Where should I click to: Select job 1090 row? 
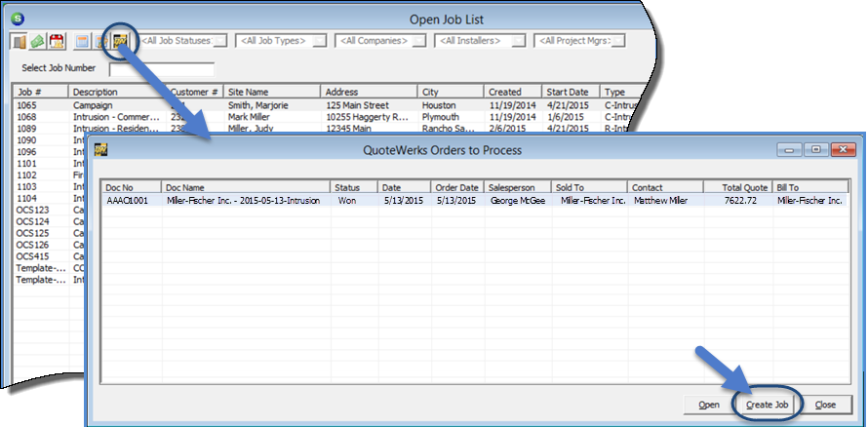(50, 140)
